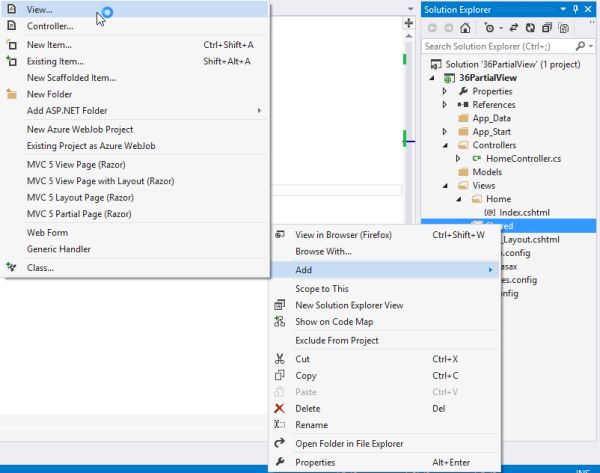Choose Delete in the context menu
The height and width of the screenshot is (473, 600).
point(385,409)
